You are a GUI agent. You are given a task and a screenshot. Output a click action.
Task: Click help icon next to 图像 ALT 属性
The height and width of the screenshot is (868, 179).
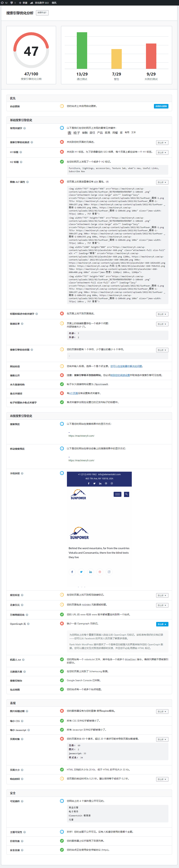(28, 182)
